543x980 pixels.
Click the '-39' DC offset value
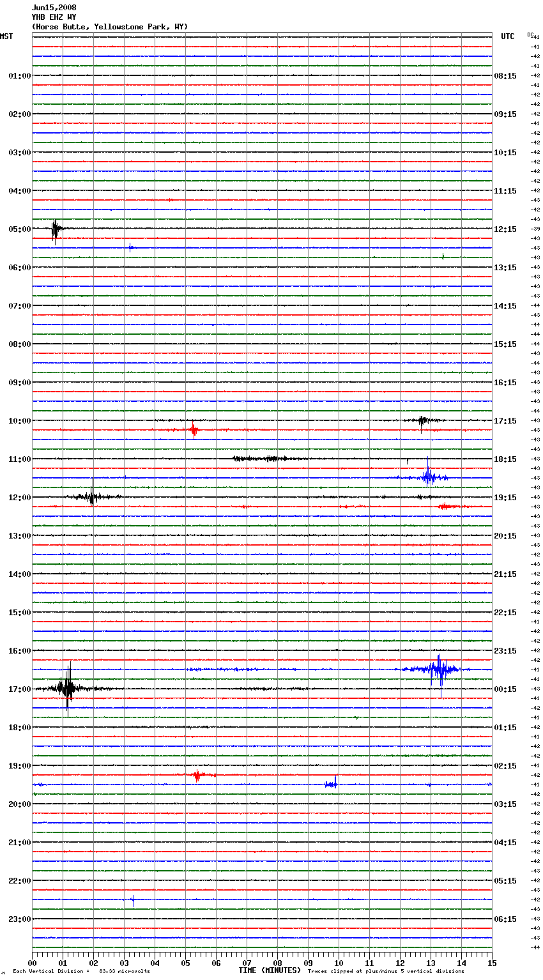[535, 229]
